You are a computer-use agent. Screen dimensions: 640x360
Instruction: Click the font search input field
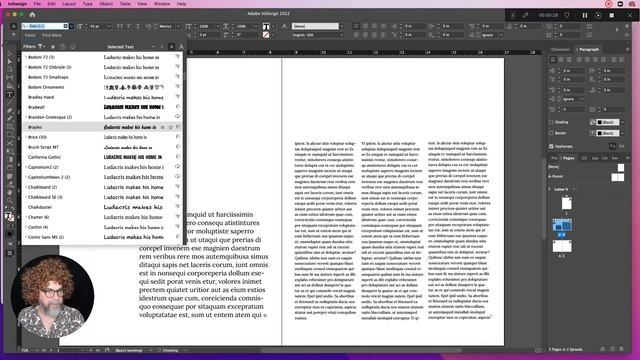click(44, 26)
